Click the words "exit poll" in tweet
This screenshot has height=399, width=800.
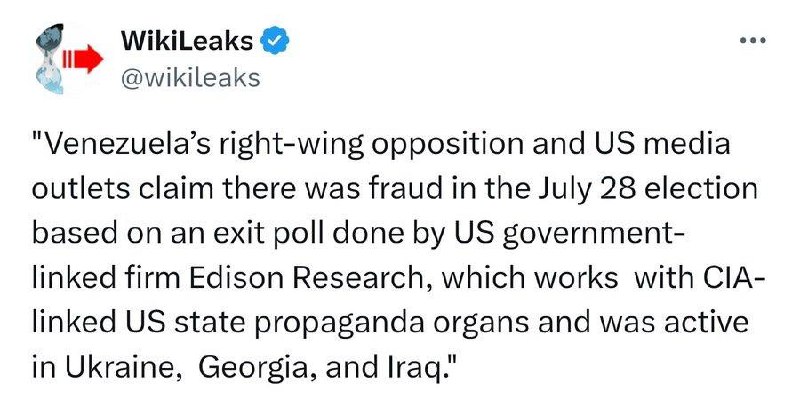tap(260, 234)
